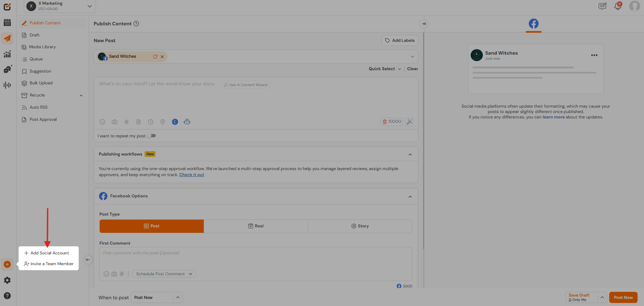Image resolution: width=644 pixels, height=306 pixels.
Task: Click the Post Now button
Action: pyautogui.click(x=623, y=297)
